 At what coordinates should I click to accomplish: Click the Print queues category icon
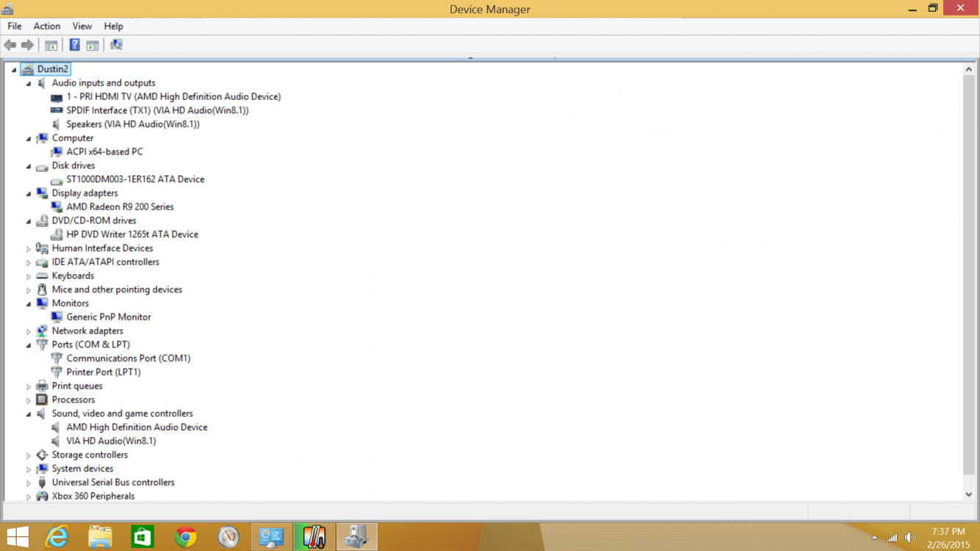coord(42,386)
